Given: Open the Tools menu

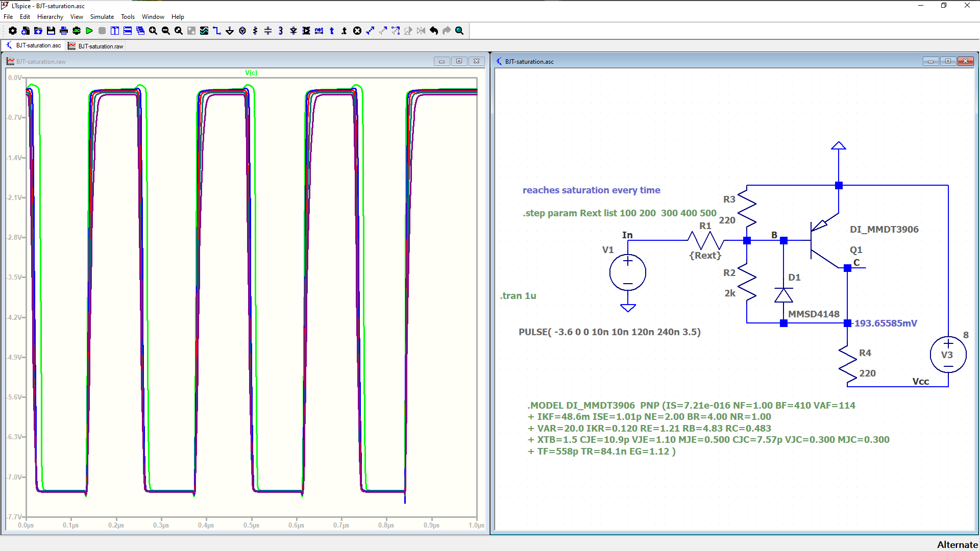Looking at the screenshot, I should (x=128, y=17).
